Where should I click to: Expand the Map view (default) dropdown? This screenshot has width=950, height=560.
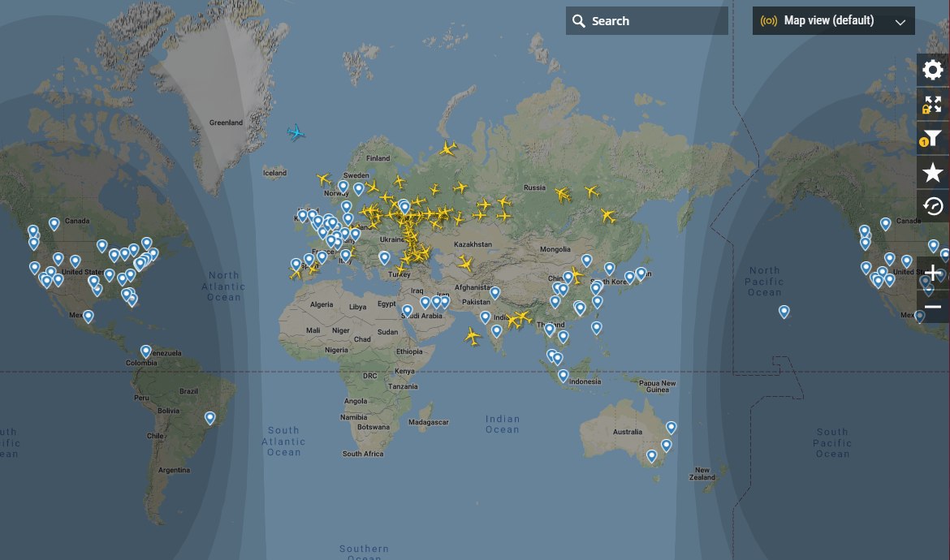834,21
